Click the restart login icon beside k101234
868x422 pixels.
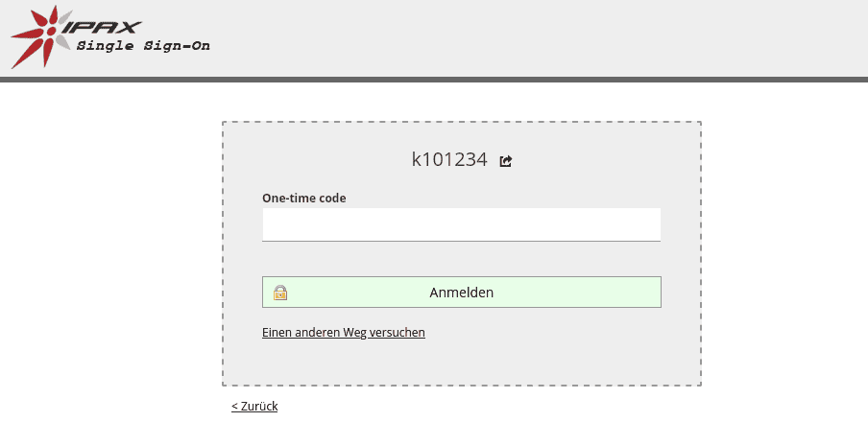click(506, 161)
